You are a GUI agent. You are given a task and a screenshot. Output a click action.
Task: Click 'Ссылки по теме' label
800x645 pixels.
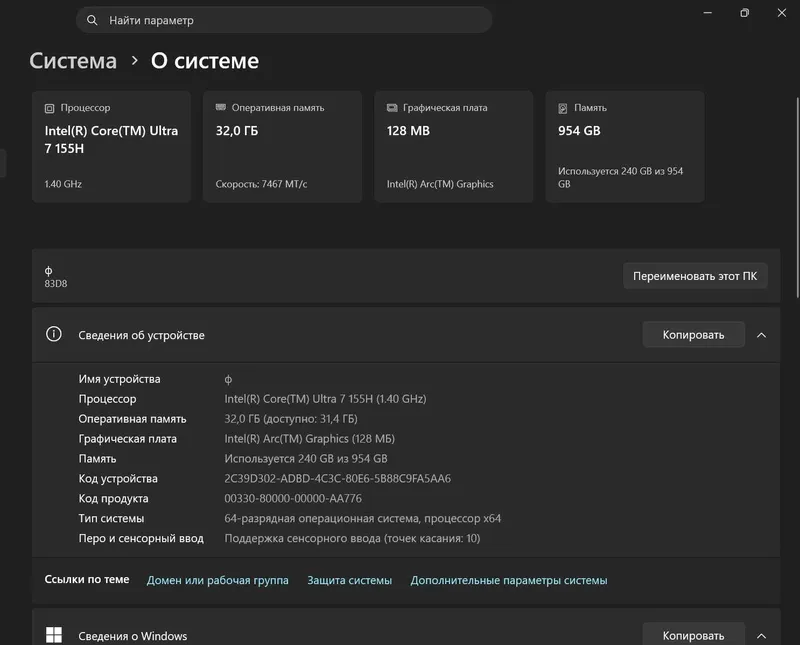[87, 579]
